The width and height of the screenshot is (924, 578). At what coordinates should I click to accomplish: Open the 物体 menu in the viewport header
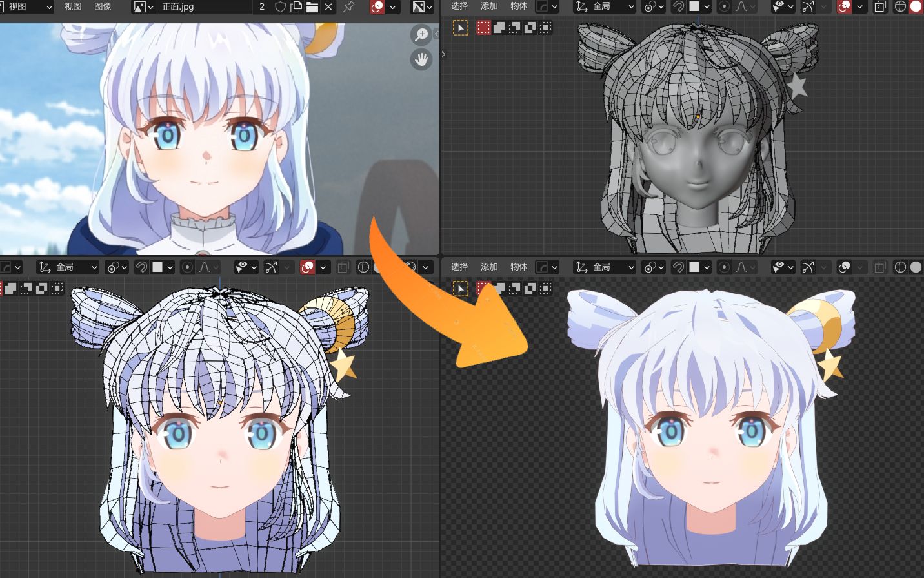(x=519, y=6)
